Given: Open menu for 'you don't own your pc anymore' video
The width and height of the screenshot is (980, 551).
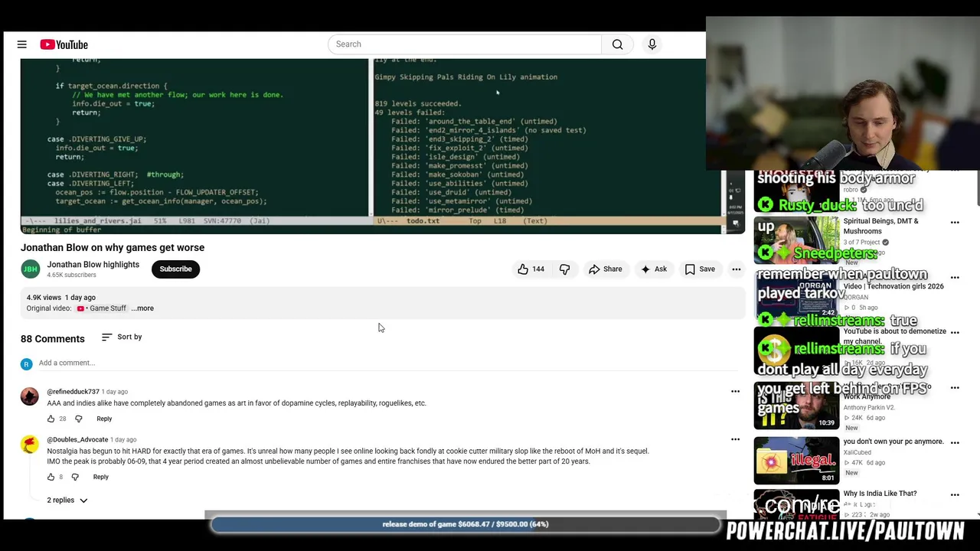Looking at the screenshot, I should coord(955,443).
